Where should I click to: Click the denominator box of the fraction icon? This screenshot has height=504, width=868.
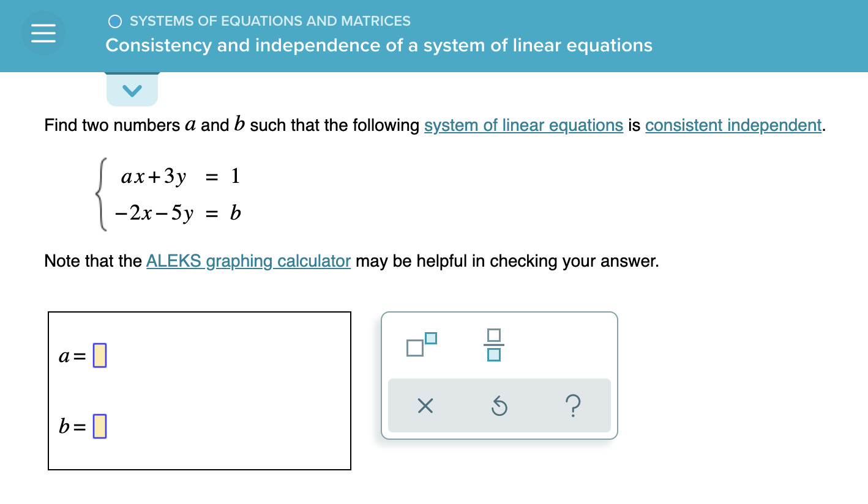pyautogui.click(x=495, y=354)
